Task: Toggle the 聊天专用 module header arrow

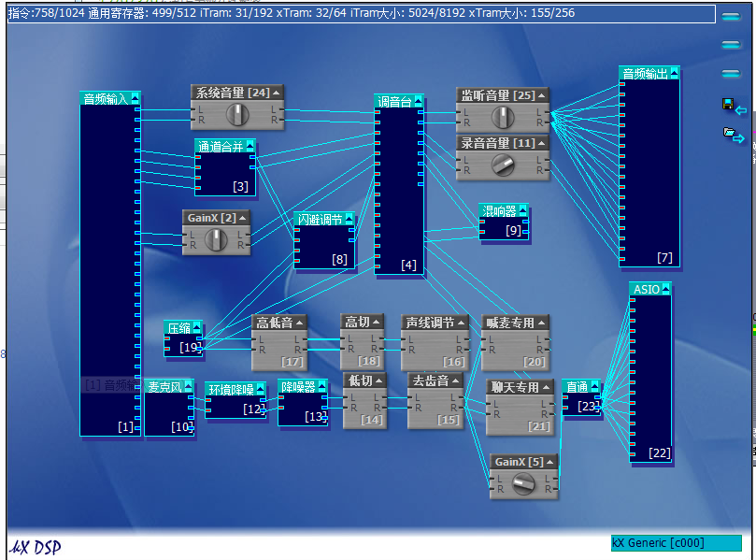Action: (546, 387)
